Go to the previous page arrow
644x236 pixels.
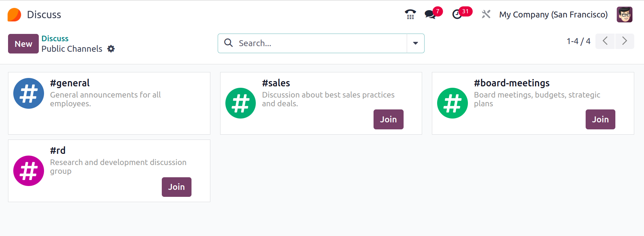(x=605, y=41)
